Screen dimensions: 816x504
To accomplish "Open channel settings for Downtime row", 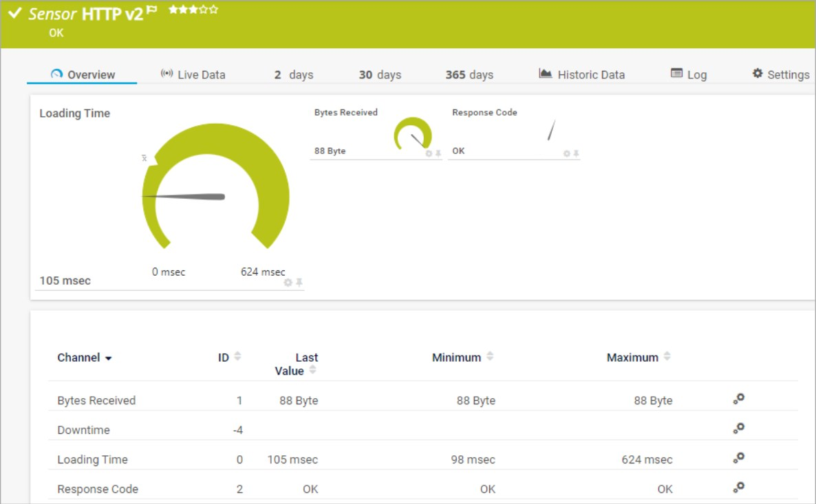I will click(738, 428).
